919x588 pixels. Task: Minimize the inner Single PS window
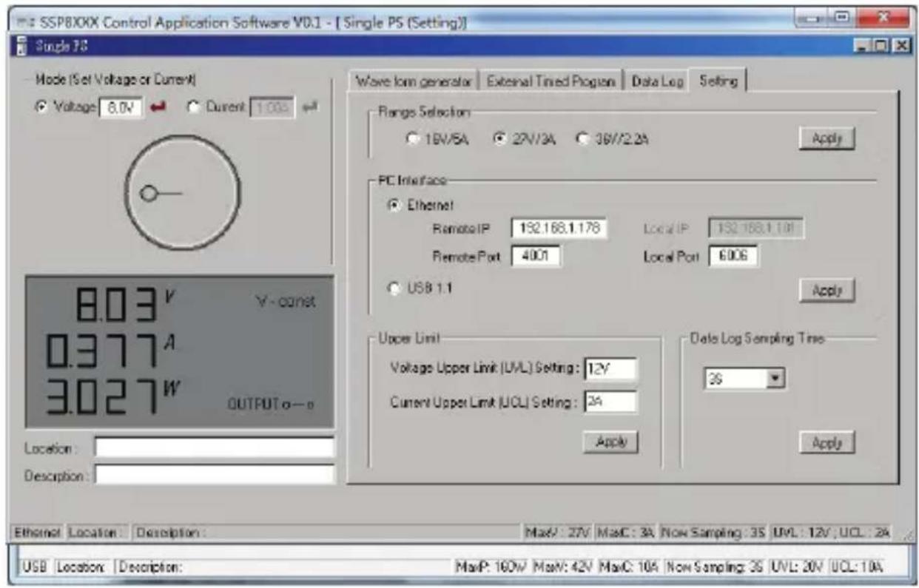pos(863,45)
